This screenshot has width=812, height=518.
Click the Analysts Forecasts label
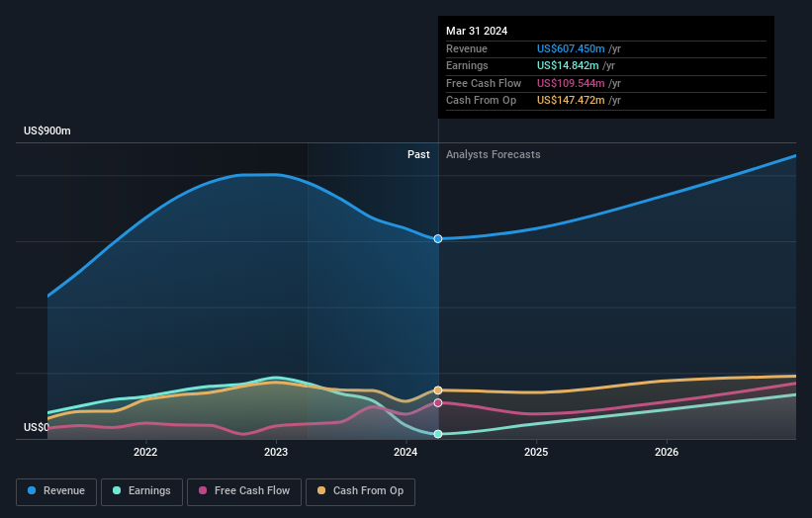click(x=493, y=155)
